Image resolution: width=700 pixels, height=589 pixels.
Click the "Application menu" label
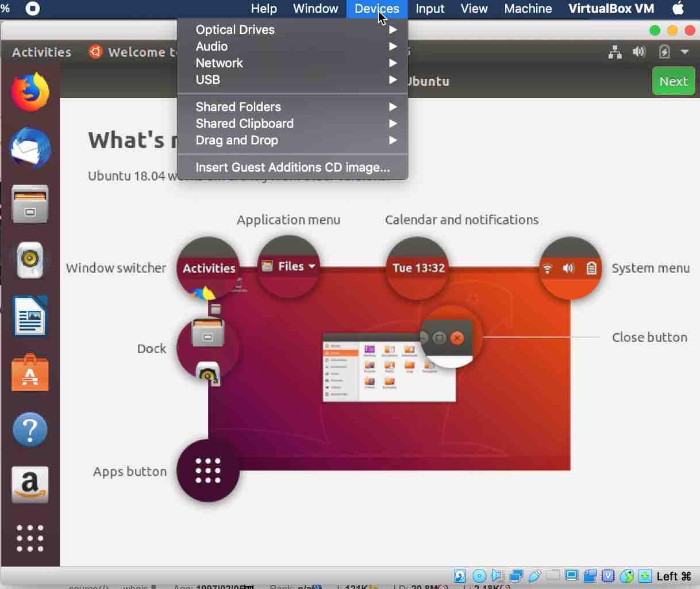[289, 220]
